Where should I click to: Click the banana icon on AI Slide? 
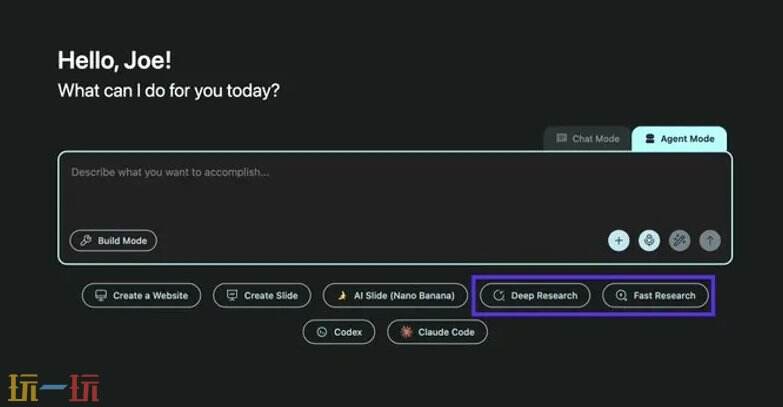click(x=342, y=296)
